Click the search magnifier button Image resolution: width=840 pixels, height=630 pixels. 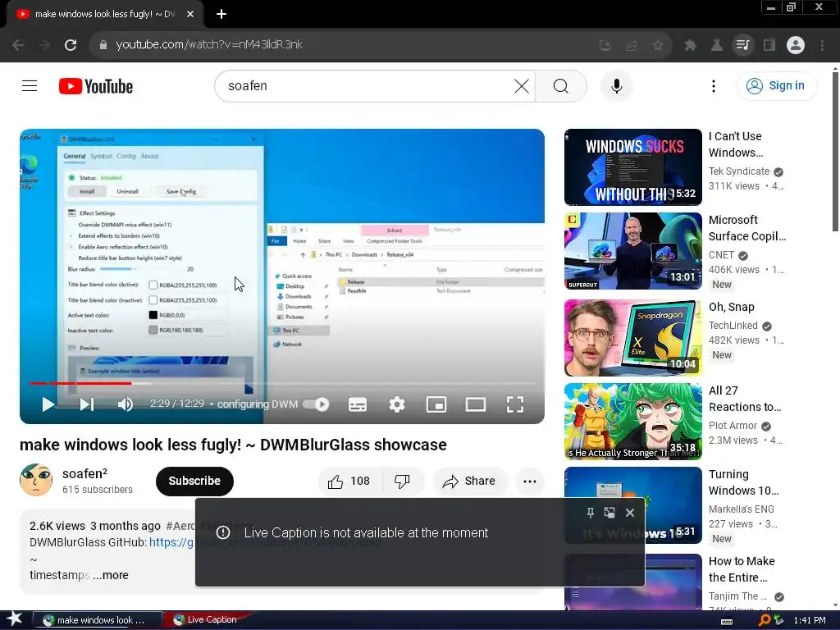tap(561, 85)
